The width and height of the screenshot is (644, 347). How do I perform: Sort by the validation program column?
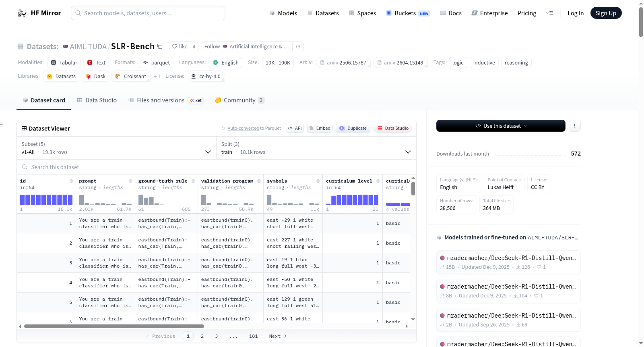(x=259, y=181)
